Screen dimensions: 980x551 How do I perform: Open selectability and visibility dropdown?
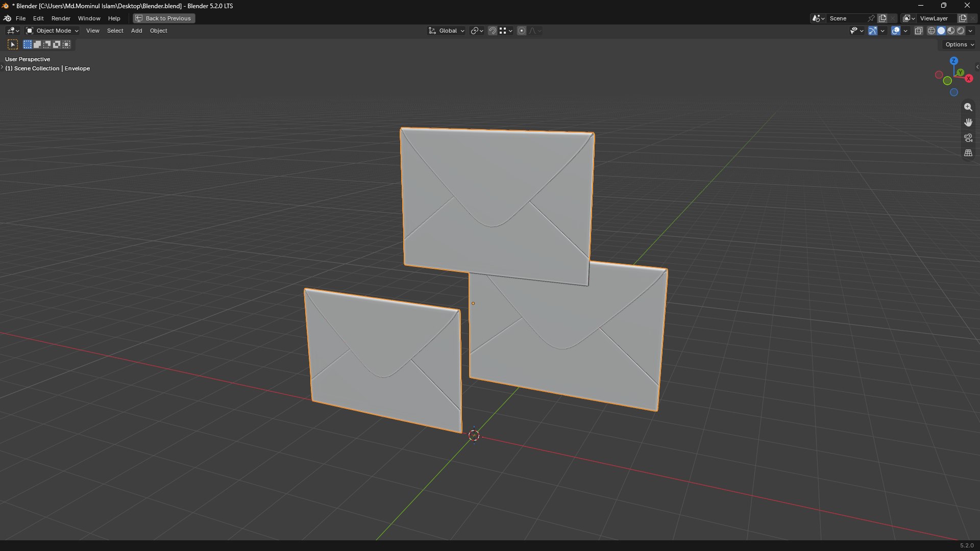857,31
